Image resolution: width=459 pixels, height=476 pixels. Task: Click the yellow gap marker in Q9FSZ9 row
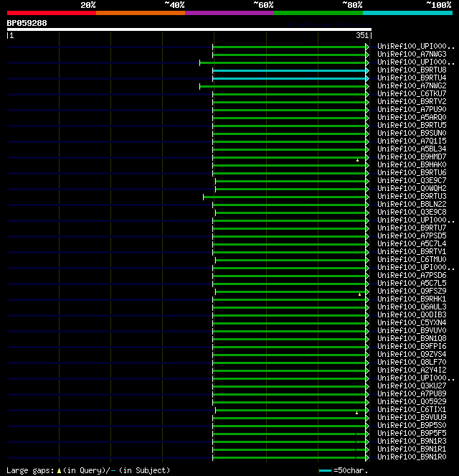(x=359, y=294)
